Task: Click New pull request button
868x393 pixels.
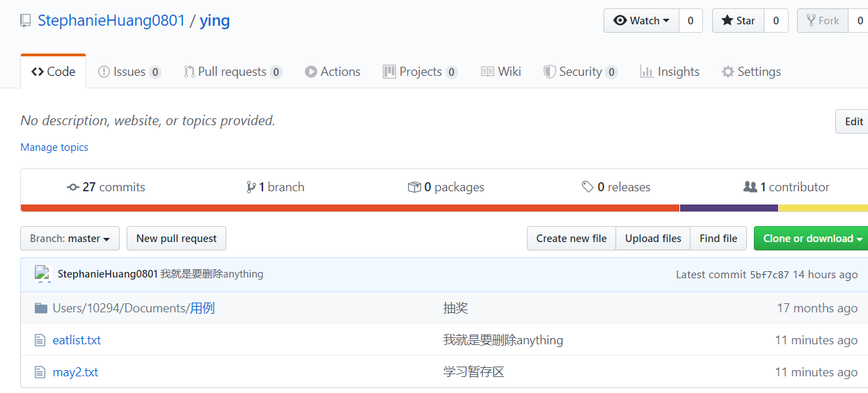Action: pos(176,238)
